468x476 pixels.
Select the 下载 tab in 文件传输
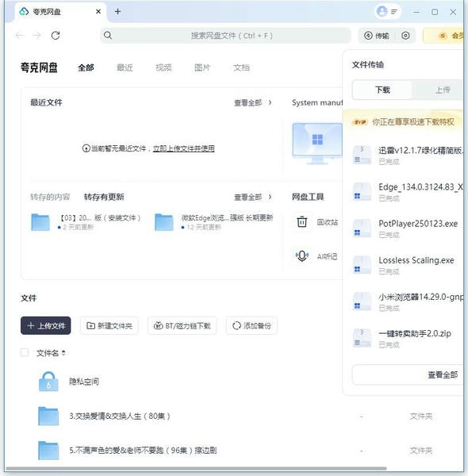[382, 90]
